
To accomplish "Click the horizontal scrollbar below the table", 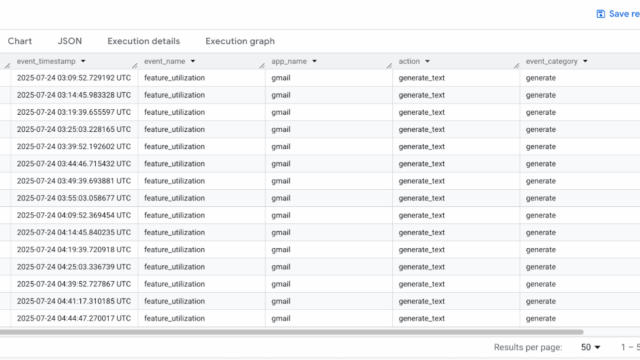I will pyautogui.click(x=291, y=332).
